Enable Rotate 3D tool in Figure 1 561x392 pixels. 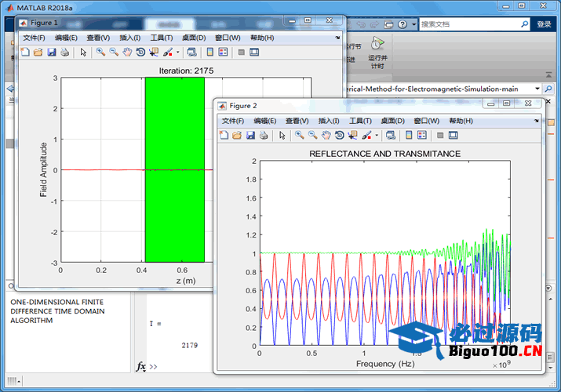140,53
